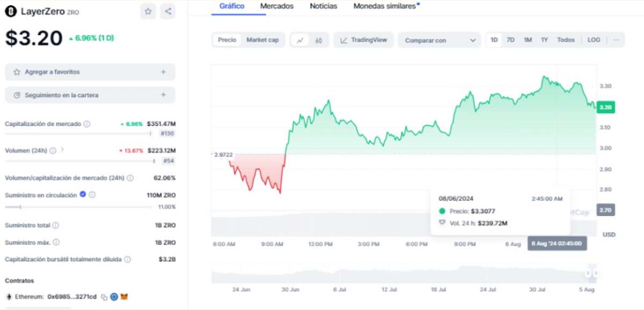The image size is (644, 310).
Task: Click the star favorite icon near LayerZero title
Action: (x=148, y=11)
